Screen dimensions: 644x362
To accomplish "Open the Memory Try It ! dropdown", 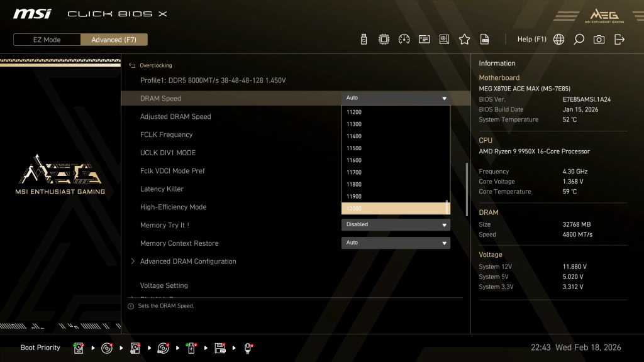I will 396,224.
